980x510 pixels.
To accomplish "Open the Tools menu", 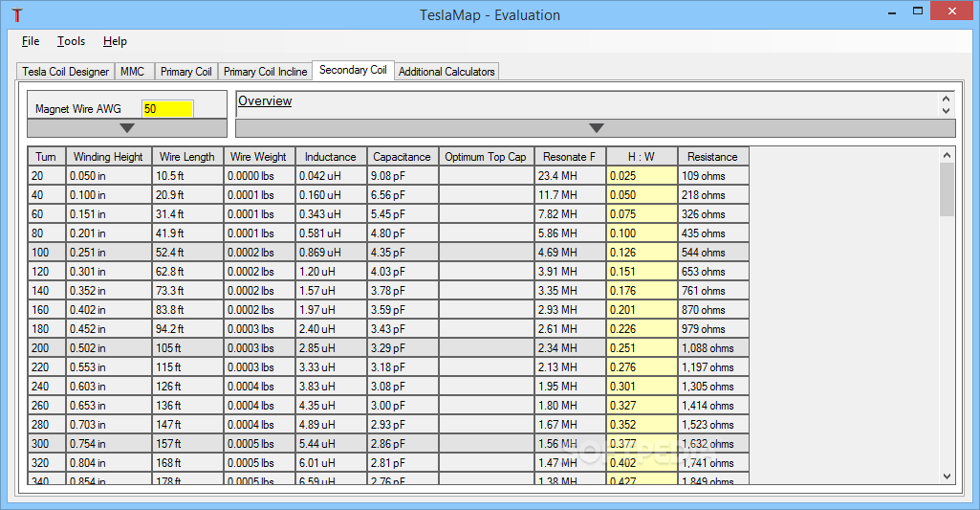I will click(72, 41).
